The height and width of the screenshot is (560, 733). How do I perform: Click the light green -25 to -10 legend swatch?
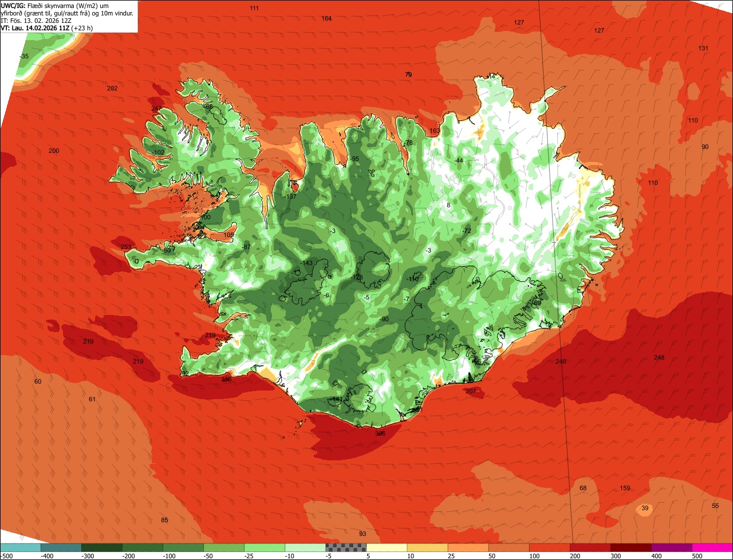click(265, 547)
